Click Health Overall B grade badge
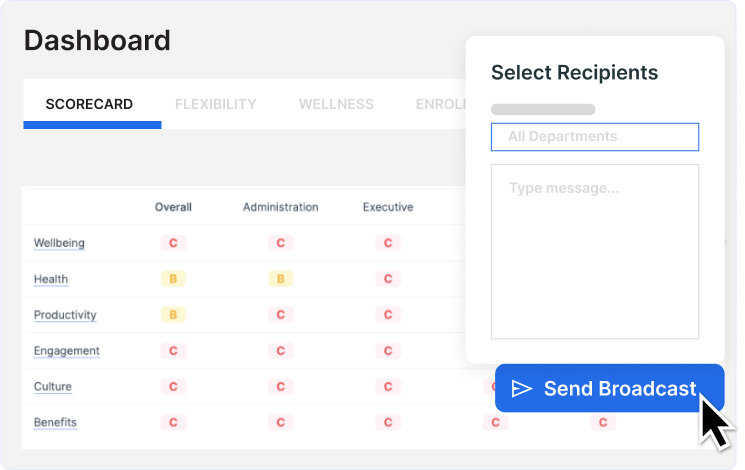The height and width of the screenshot is (470, 745). coord(173,279)
